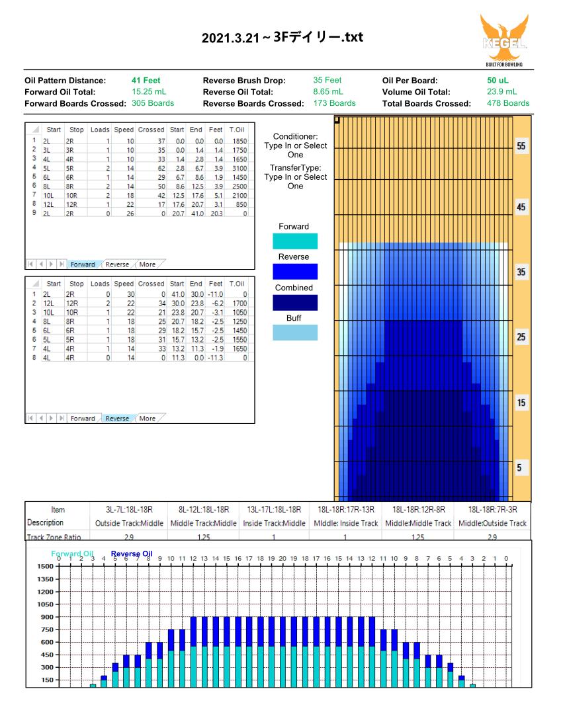Viewport: 563px width, 728px height.
Task: Open the TransferType 'Type In or Select One' field
Action: click(x=296, y=182)
